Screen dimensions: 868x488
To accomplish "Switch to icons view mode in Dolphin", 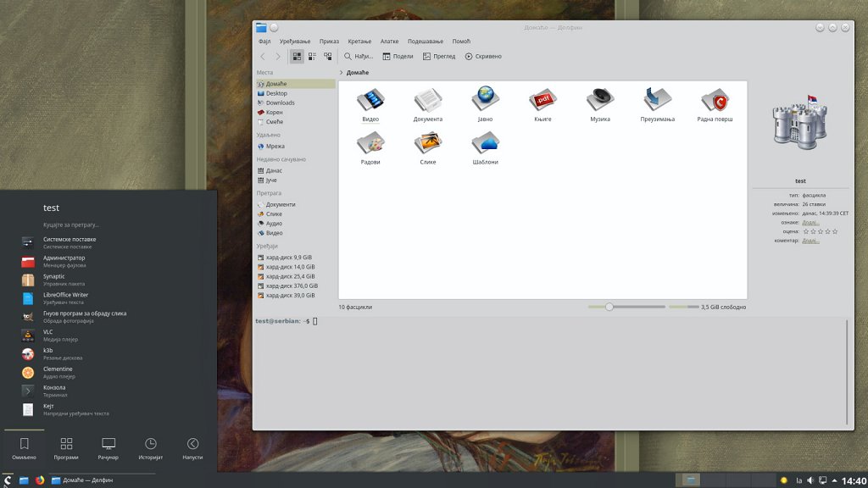I will 297,57.
